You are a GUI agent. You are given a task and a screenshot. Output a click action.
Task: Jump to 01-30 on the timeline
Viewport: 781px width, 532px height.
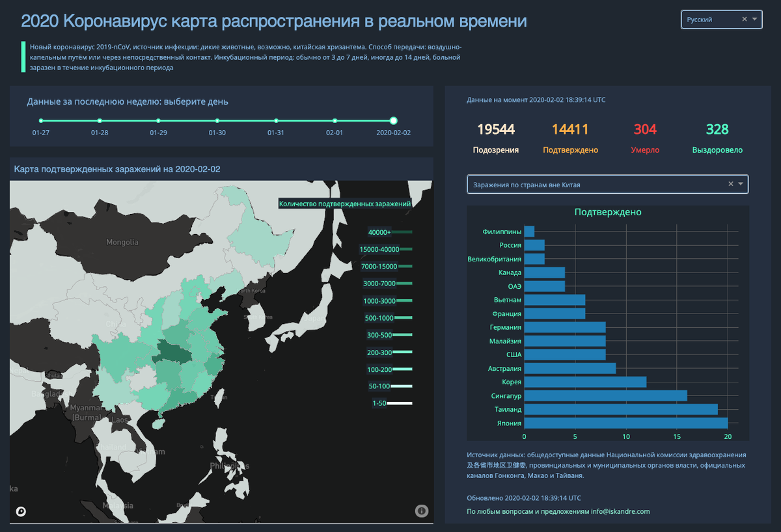[217, 121]
